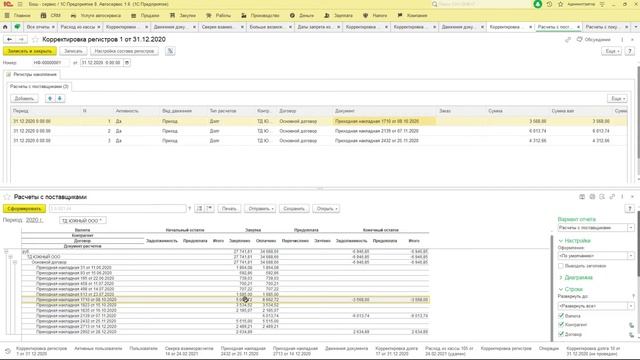The image size is (640, 360).
Task: Uncheck the Валюта checkbox
Action: pyautogui.click(x=561, y=316)
